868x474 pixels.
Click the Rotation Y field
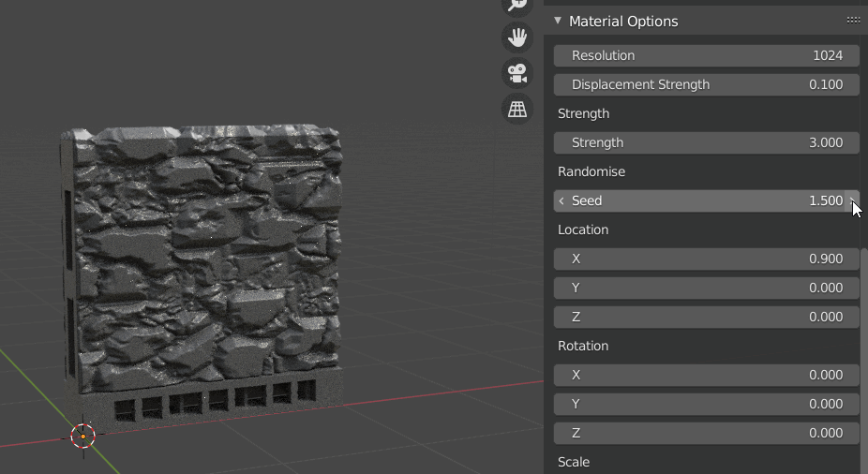click(x=707, y=405)
